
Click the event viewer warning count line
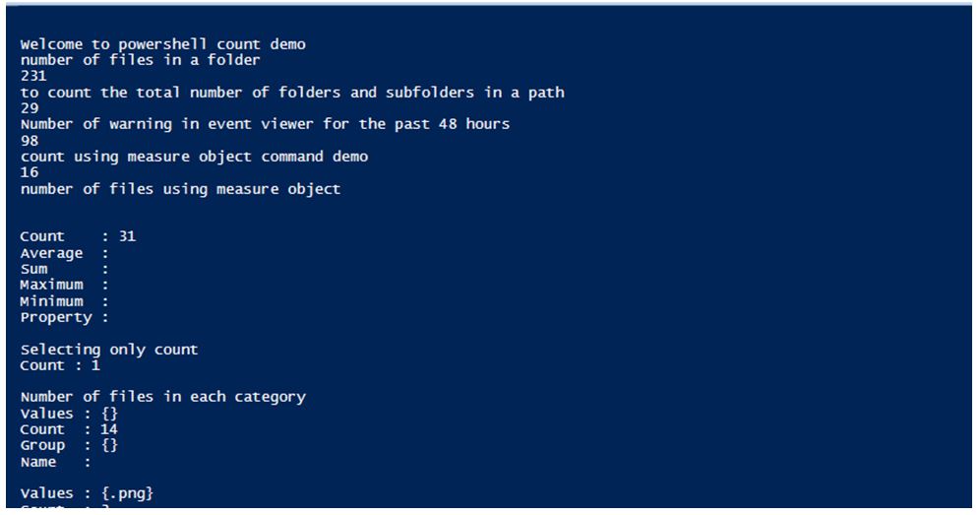point(265,124)
